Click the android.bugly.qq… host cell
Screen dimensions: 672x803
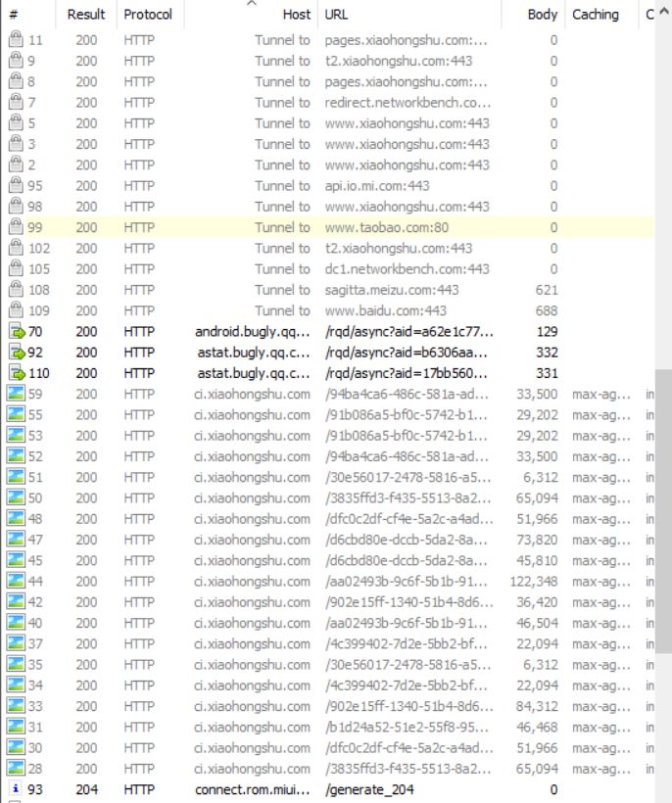(253, 332)
